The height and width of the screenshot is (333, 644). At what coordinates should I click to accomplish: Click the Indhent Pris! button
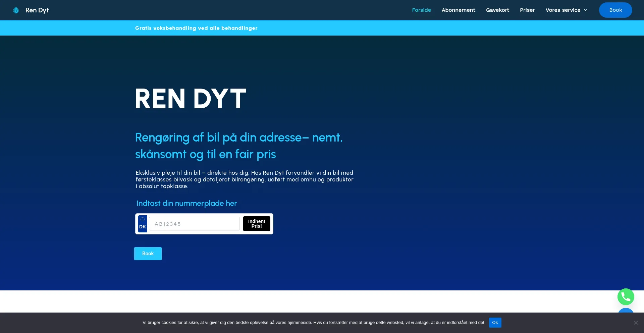point(257,224)
